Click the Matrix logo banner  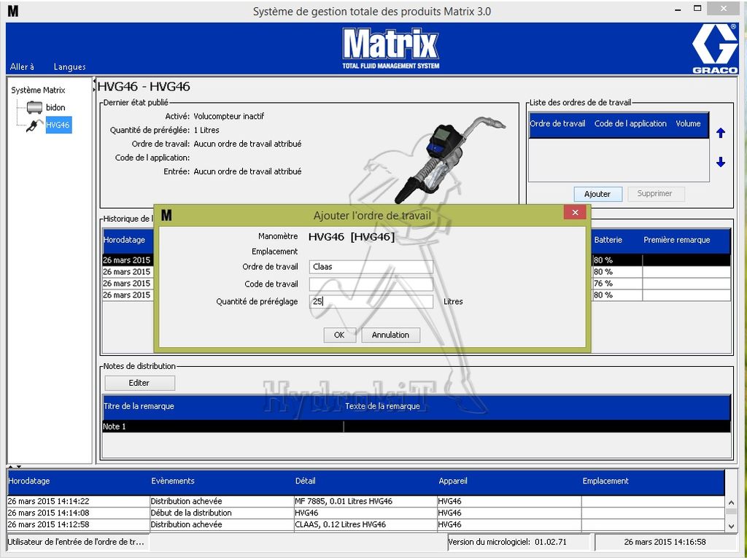click(390, 47)
